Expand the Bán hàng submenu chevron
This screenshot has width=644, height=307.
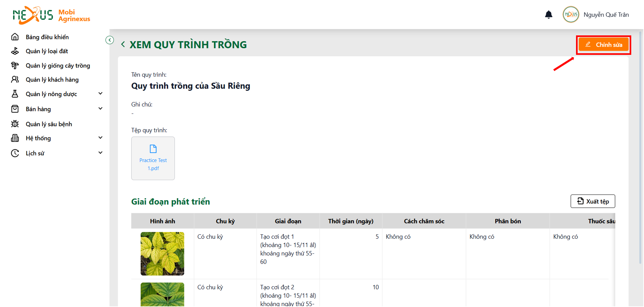(x=101, y=109)
